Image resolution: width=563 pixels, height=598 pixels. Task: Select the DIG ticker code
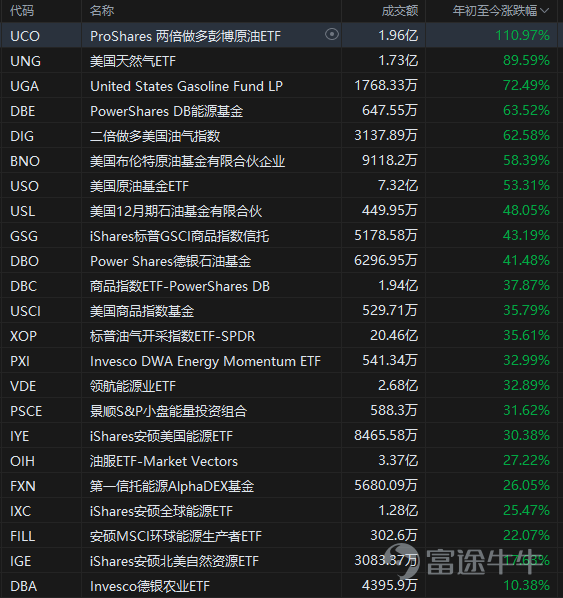[22, 136]
